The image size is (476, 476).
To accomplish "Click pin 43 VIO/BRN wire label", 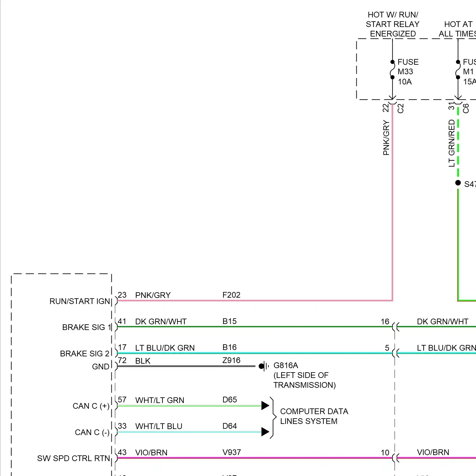I will 151,453.
